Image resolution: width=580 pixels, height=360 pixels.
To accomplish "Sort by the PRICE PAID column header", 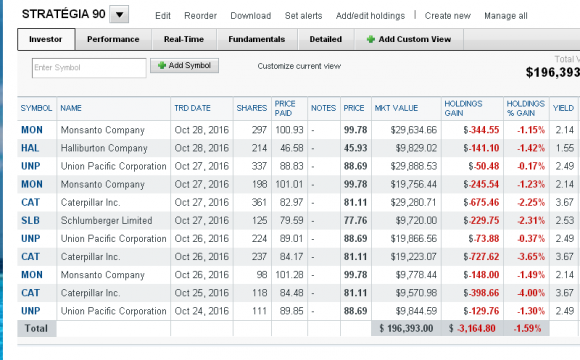I will click(285, 108).
